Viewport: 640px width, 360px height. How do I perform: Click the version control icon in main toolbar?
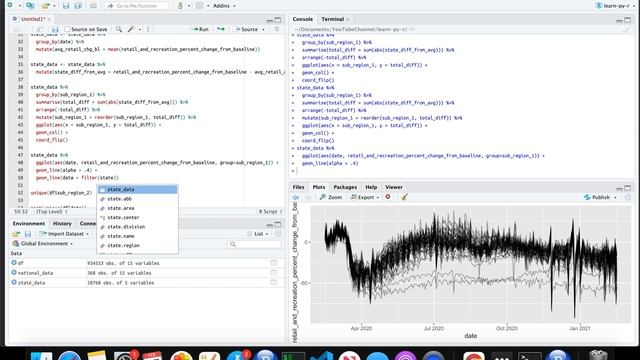[x=180, y=6]
